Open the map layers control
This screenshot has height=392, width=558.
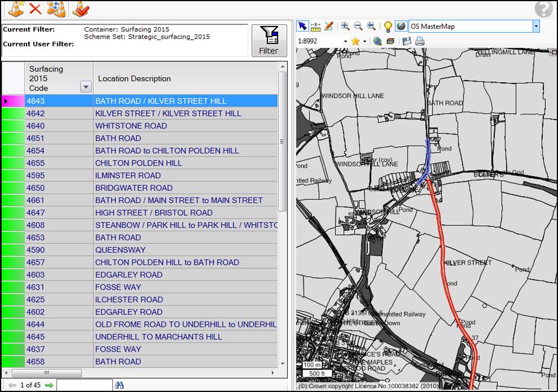tap(391, 41)
